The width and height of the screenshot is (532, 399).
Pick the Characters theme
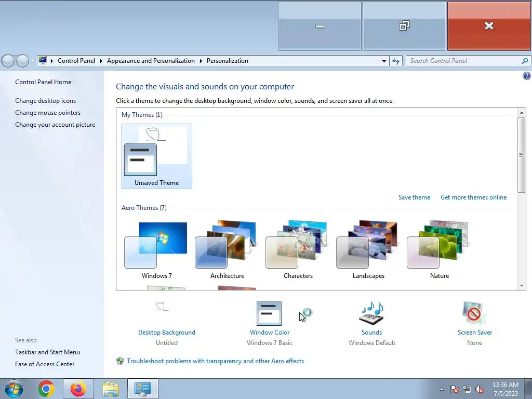tap(298, 250)
